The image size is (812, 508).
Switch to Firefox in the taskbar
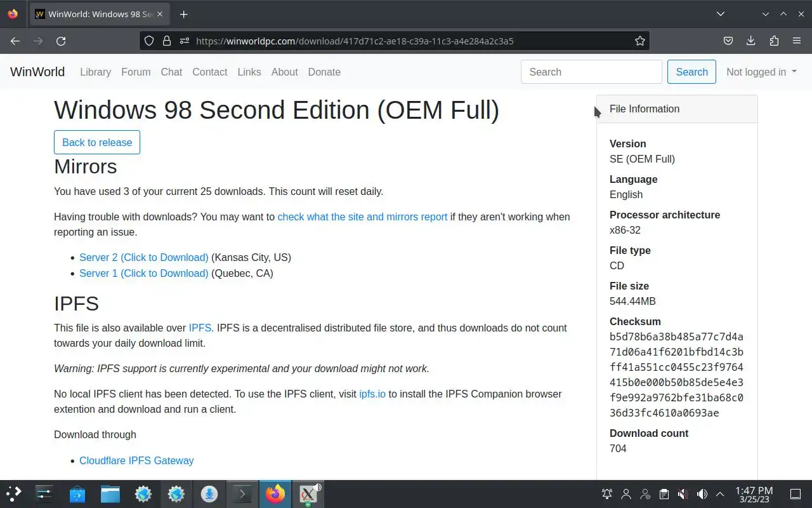click(275, 493)
